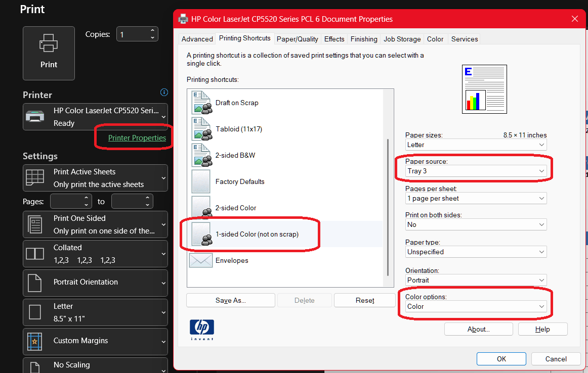Viewport: 588px width, 373px height.
Task: Open the Letter paper size dropdown in Settings
Action: 95,312
